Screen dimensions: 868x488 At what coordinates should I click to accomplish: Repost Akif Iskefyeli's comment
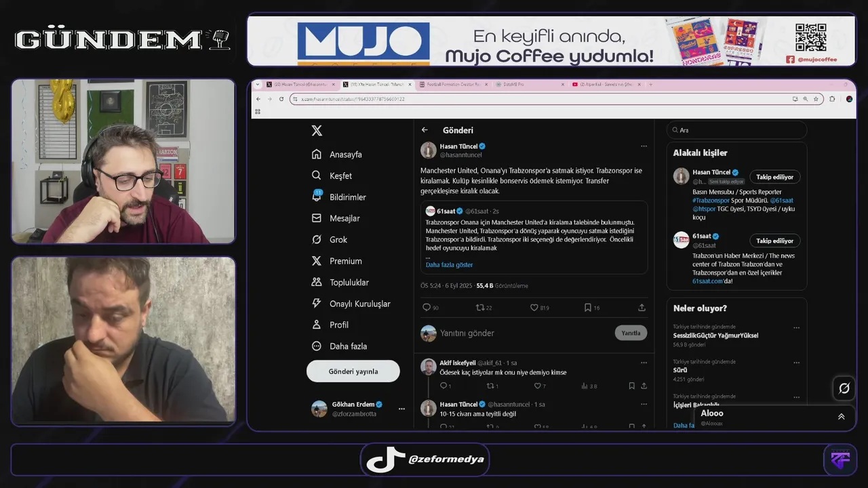(x=491, y=386)
